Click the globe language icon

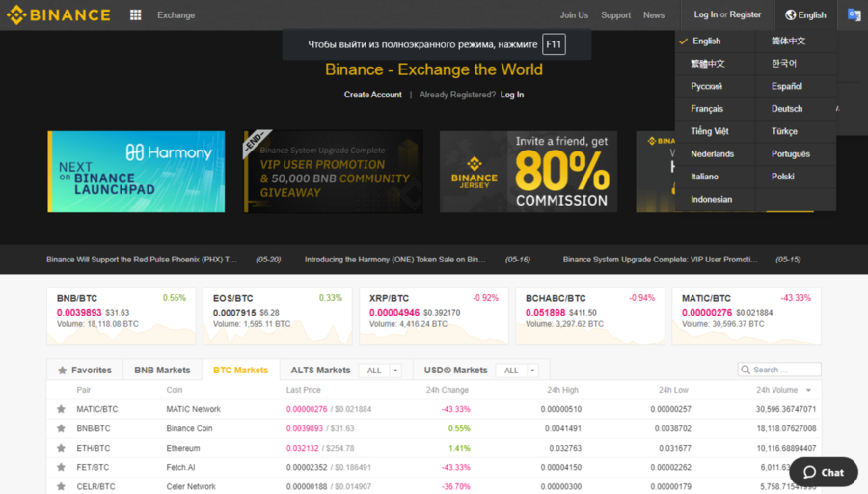[791, 14]
